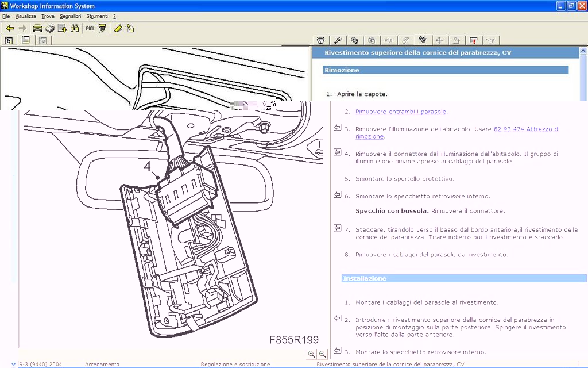Switch to the wrench repair tab
Viewport: 588px width, 368px height.
338,40
